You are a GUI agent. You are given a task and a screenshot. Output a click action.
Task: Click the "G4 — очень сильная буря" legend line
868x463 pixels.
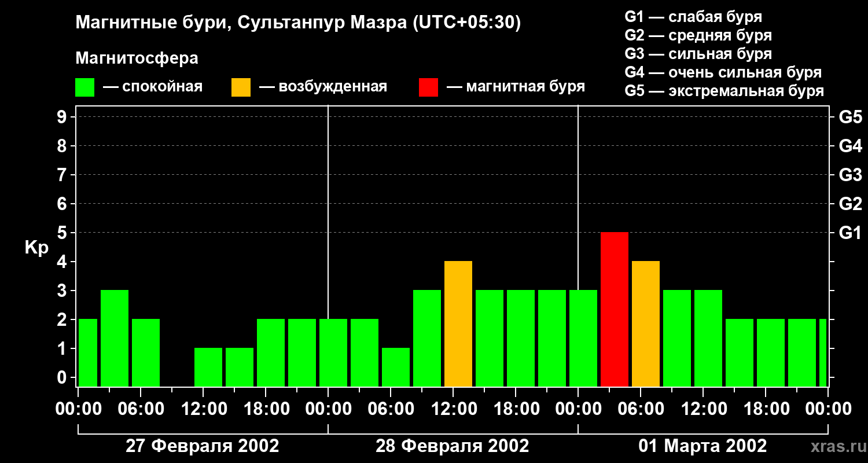coord(723,72)
